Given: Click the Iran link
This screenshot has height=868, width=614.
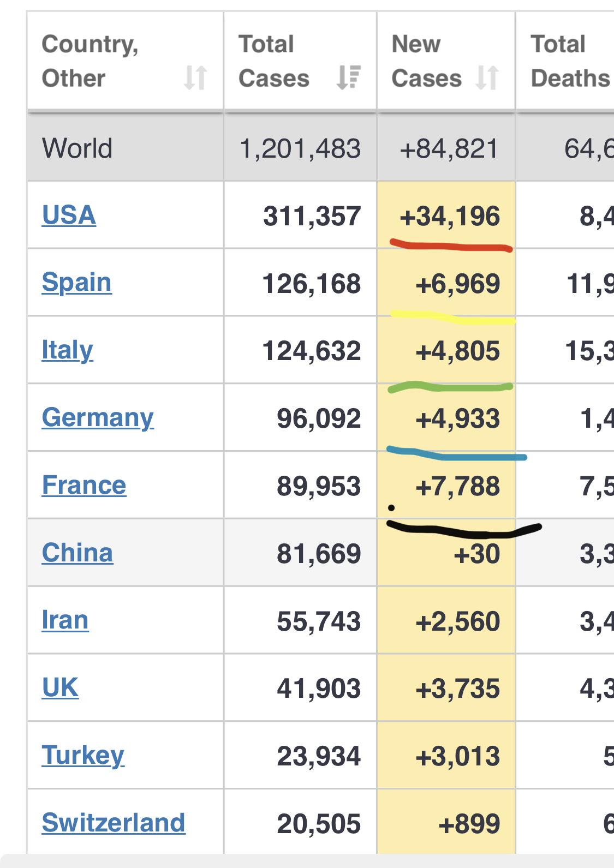Looking at the screenshot, I should [x=65, y=621].
